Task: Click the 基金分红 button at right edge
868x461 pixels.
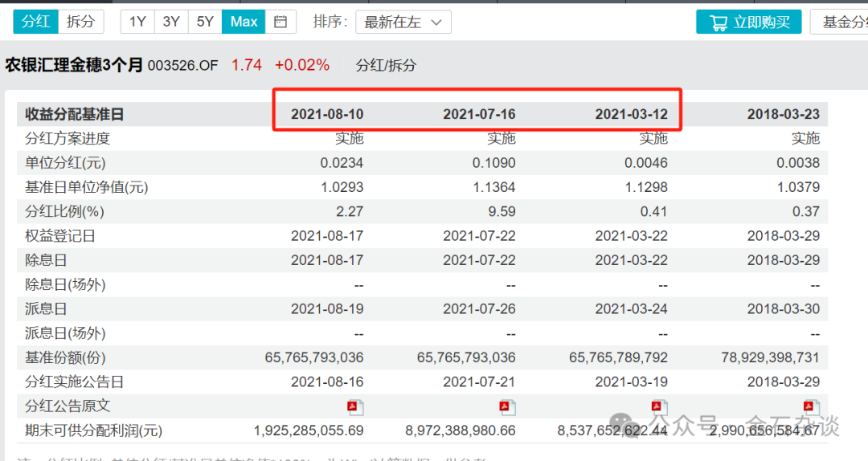Action: tap(840, 22)
